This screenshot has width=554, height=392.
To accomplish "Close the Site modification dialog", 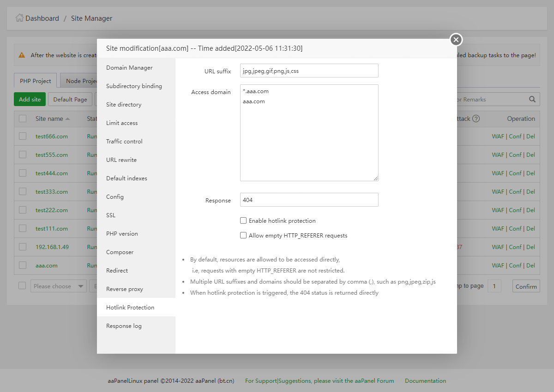I will (x=456, y=40).
